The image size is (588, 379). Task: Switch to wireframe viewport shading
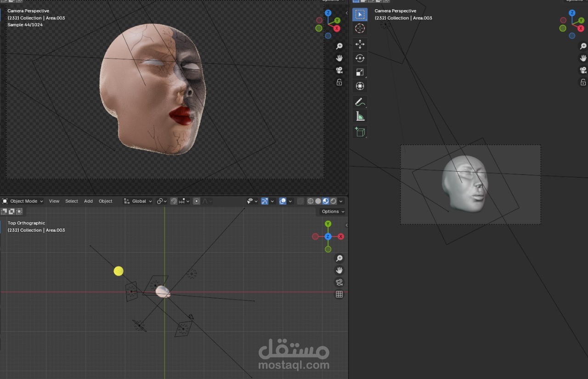[x=311, y=201]
